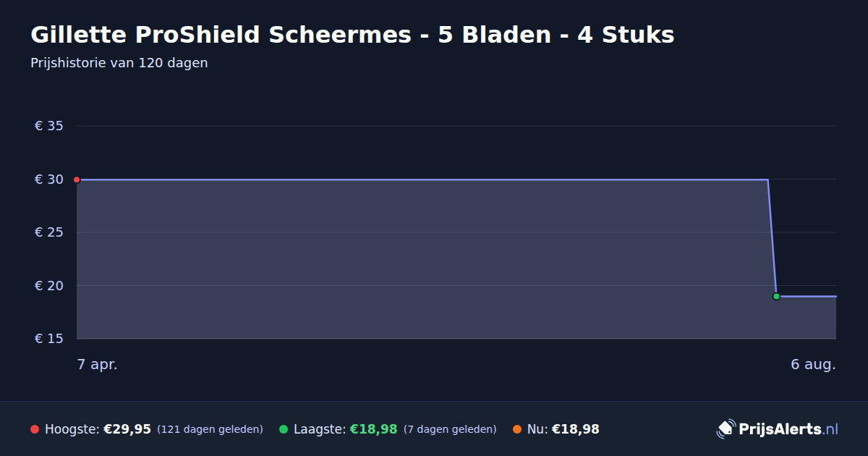Select the red Hoogste legend dot
Screen dimensions: 868x456
tap(35, 429)
